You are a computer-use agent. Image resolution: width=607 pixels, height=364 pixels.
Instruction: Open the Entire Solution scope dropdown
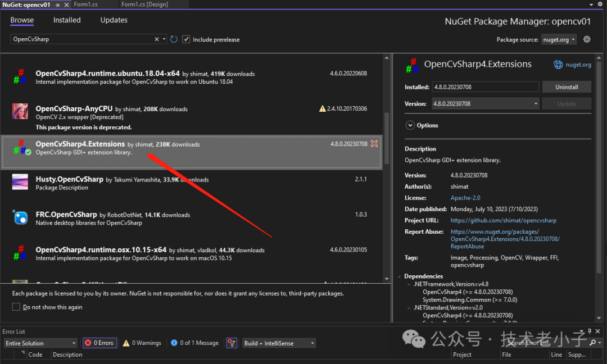point(40,343)
